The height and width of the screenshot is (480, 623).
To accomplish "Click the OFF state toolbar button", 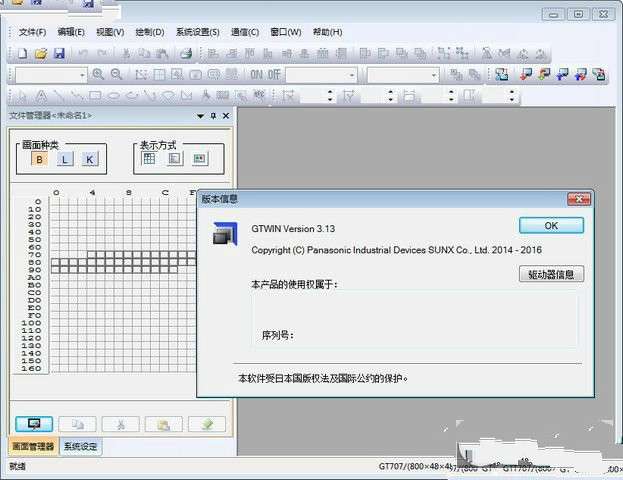I will [274, 75].
